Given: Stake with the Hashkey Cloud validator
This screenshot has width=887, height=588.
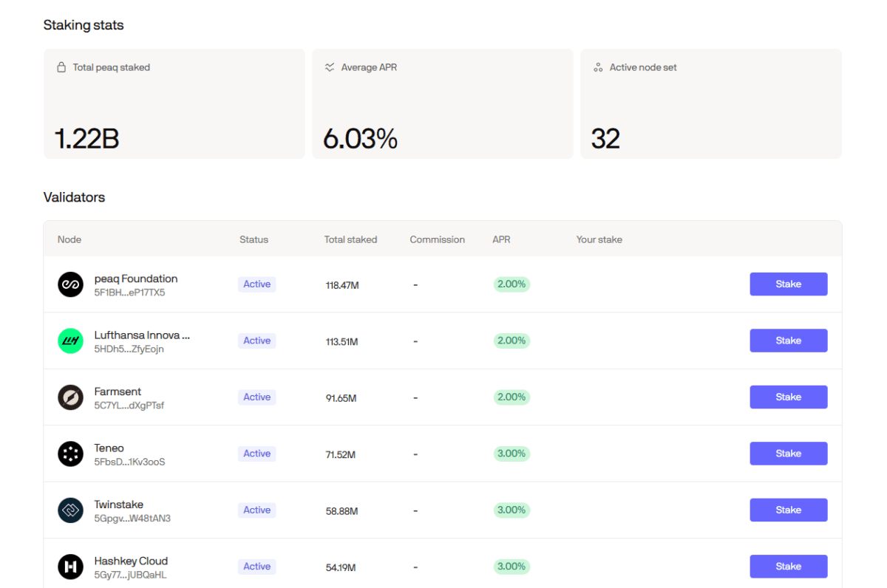Looking at the screenshot, I should pyautogui.click(x=789, y=567).
